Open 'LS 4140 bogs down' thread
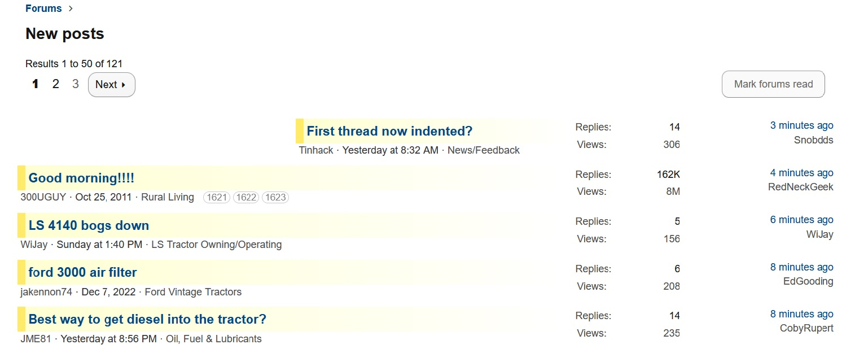The height and width of the screenshot is (353, 868). (x=89, y=225)
